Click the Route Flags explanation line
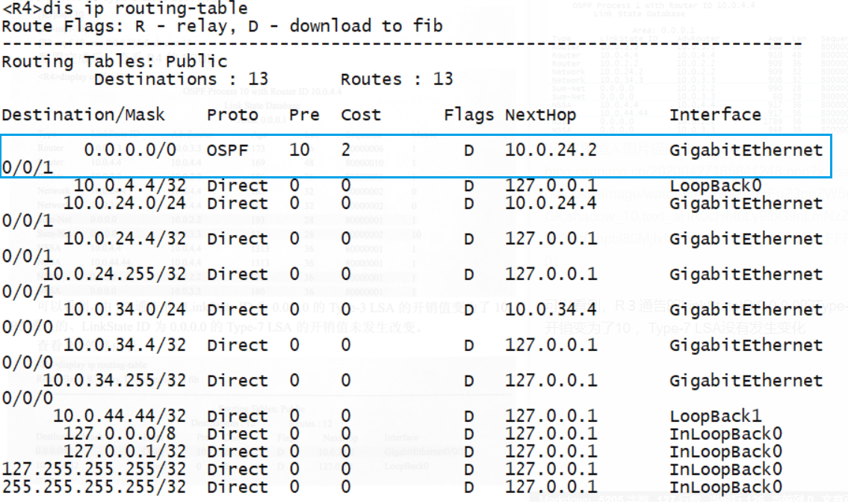This screenshot has height=504, width=848. (x=209, y=26)
